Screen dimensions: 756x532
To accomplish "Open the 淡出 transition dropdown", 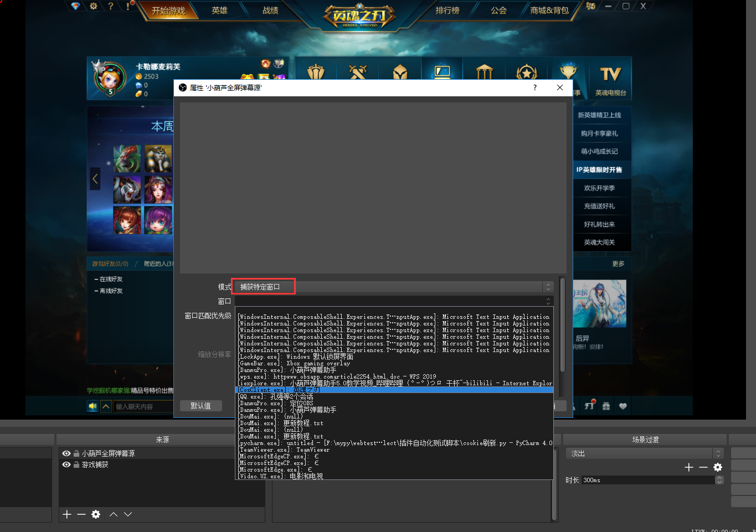I will (646, 453).
